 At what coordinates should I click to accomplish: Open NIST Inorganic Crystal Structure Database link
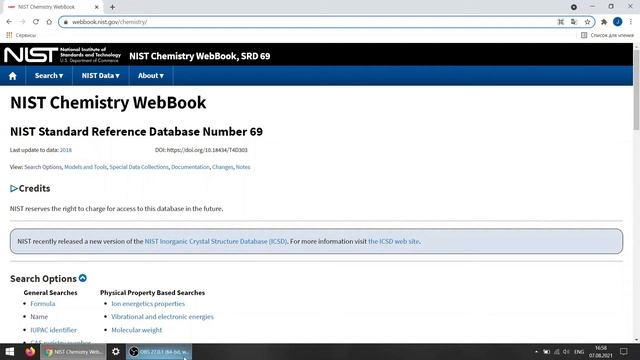[216, 241]
